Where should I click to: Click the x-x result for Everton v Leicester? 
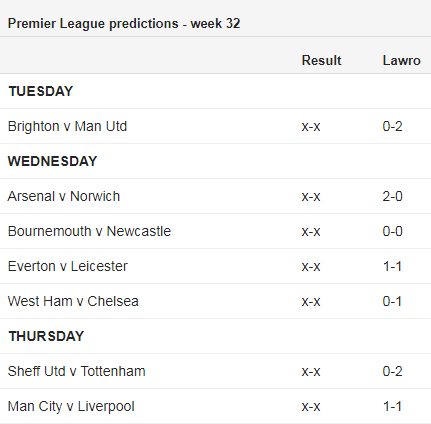point(311,267)
